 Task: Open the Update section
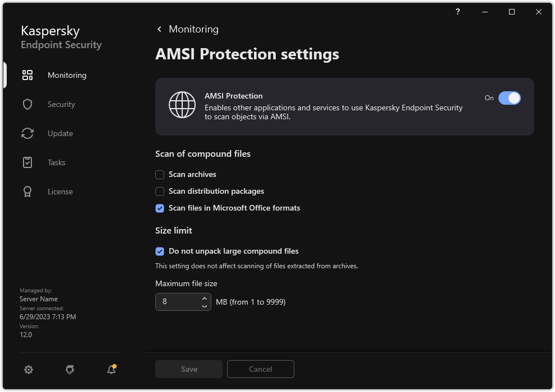click(59, 133)
